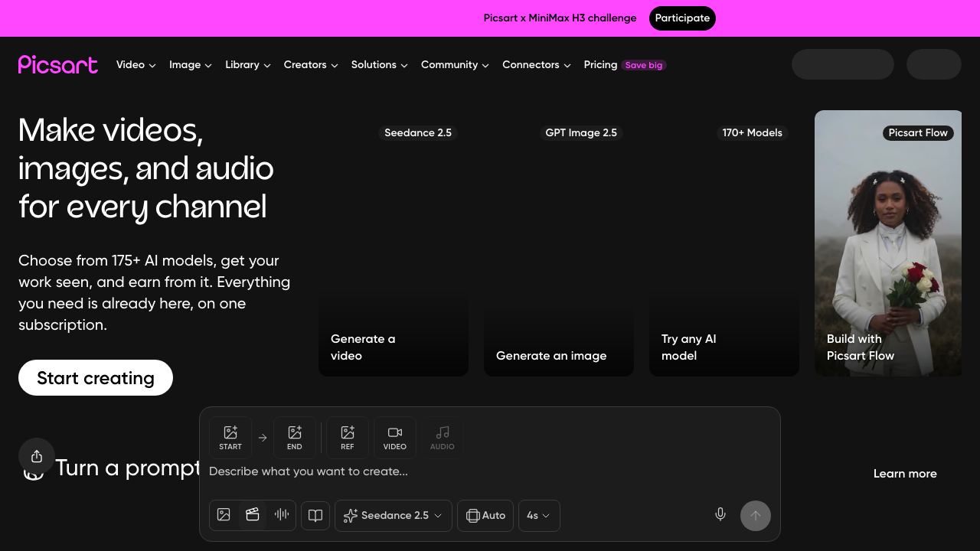Viewport: 980px width, 551px height.
Task: Open the Generate a video card
Action: 394,243
